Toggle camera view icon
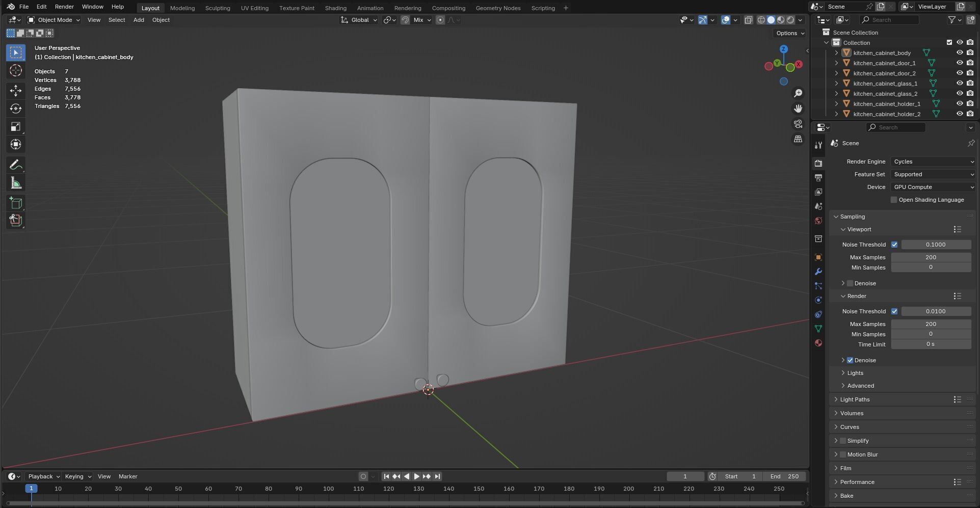The image size is (980, 508). (798, 124)
